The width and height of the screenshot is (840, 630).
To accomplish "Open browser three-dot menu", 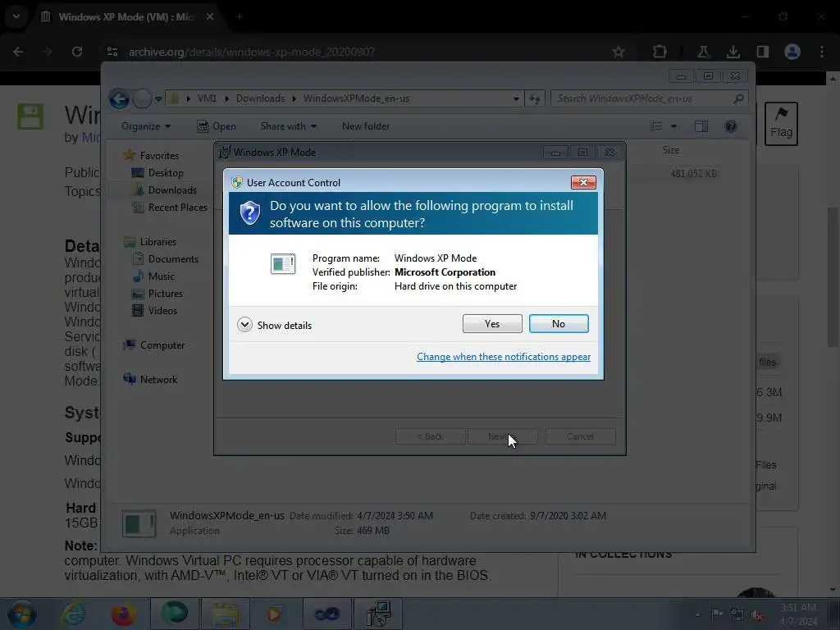I will (822, 52).
